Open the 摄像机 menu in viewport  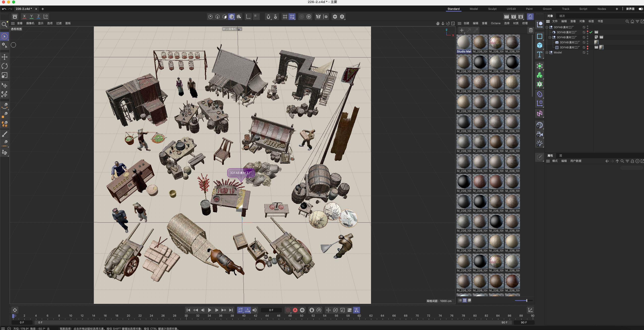click(30, 23)
